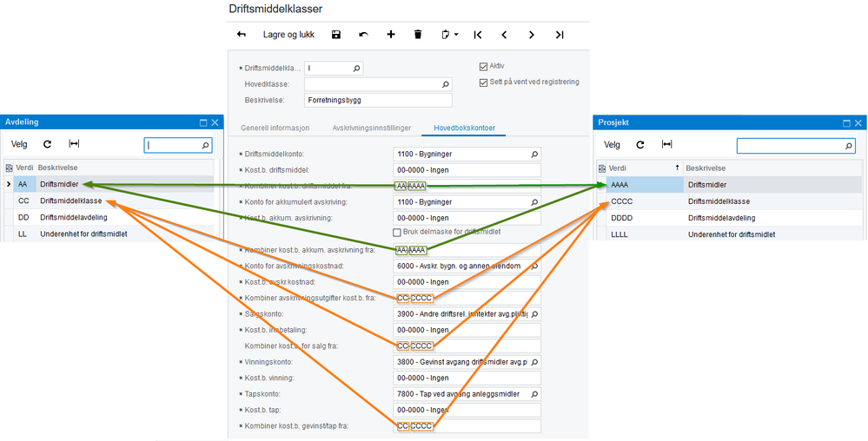868x441 pixels.
Task: Click Velg in the Prosjekt panel
Action: tap(612, 145)
